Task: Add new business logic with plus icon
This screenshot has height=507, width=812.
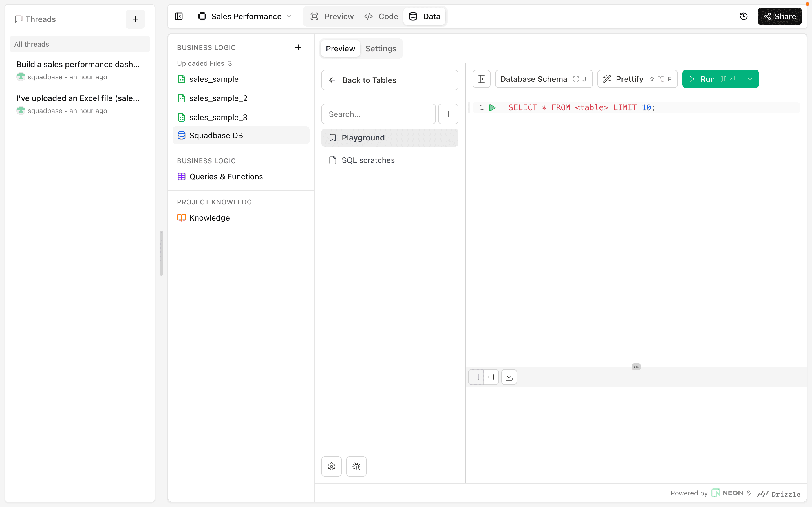Action: pyautogui.click(x=298, y=48)
